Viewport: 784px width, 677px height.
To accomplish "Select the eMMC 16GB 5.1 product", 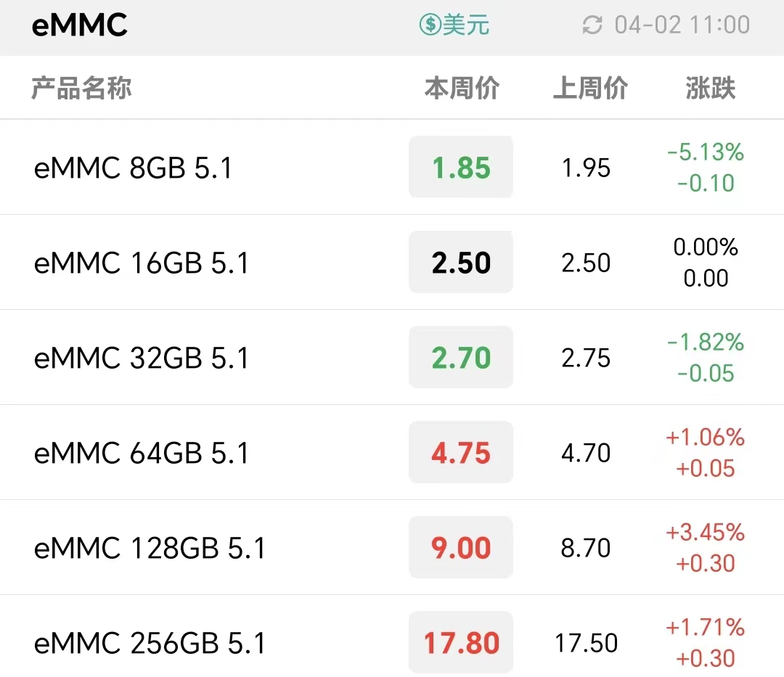I will click(392, 262).
